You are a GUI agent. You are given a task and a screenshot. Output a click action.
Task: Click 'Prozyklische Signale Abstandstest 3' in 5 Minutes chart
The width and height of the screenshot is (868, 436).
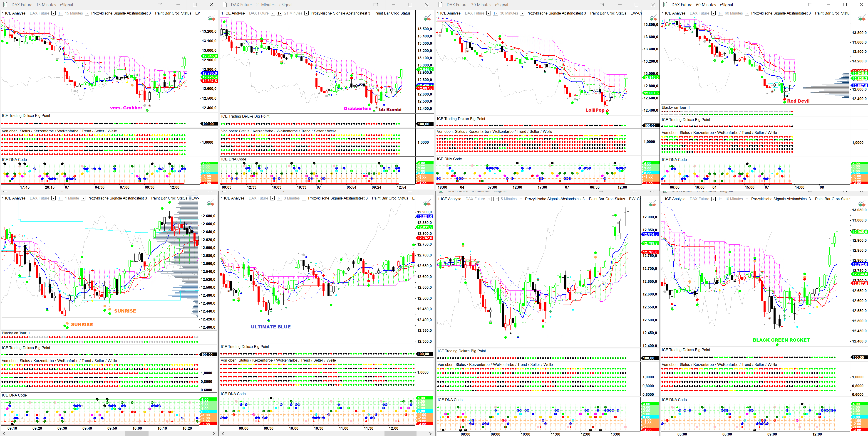(x=555, y=199)
